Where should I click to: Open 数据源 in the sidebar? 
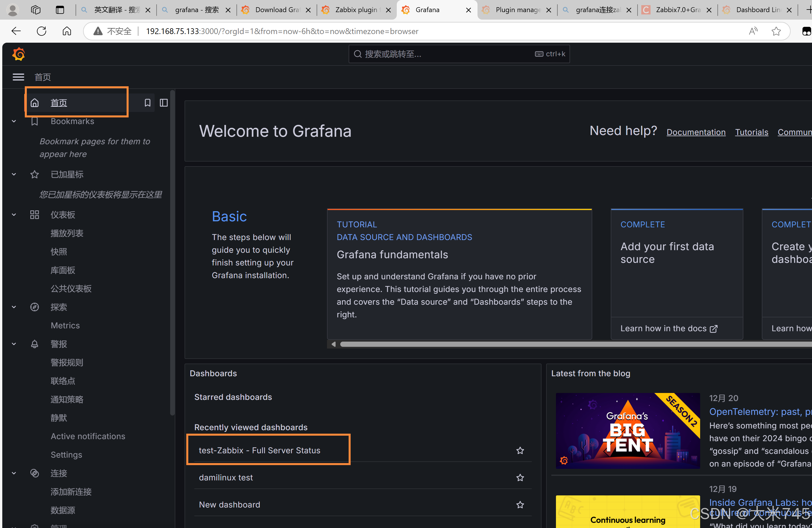(x=63, y=510)
